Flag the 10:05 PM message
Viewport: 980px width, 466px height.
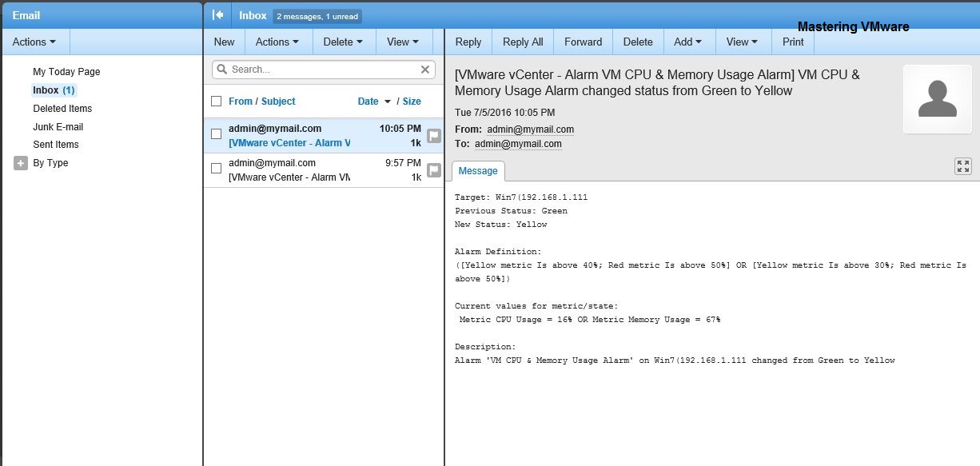pyautogui.click(x=434, y=136)
